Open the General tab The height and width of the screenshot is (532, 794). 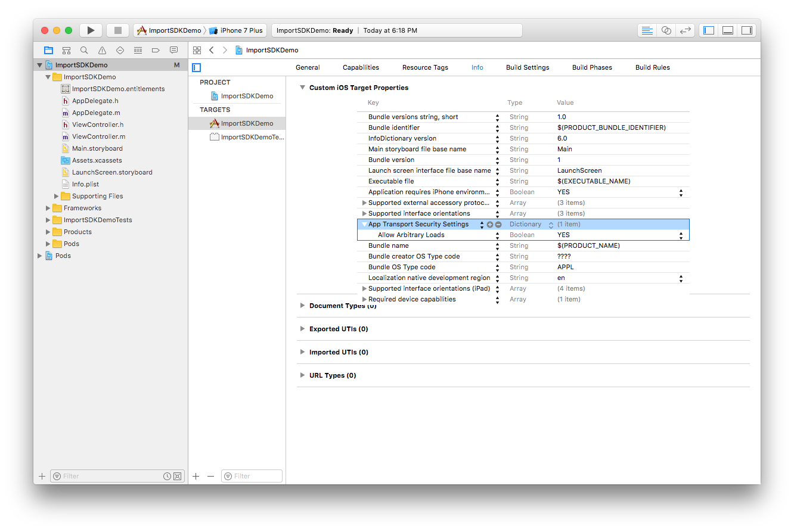coord(308,67)
